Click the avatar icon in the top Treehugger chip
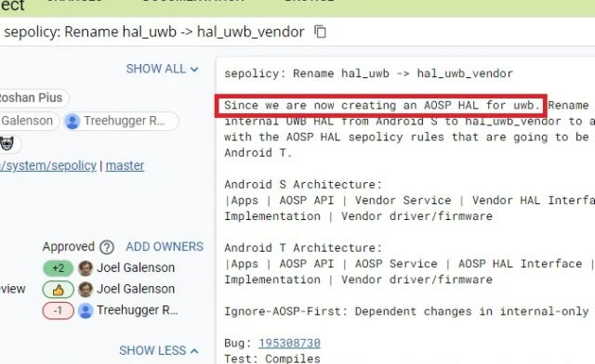 pos(73,122)
